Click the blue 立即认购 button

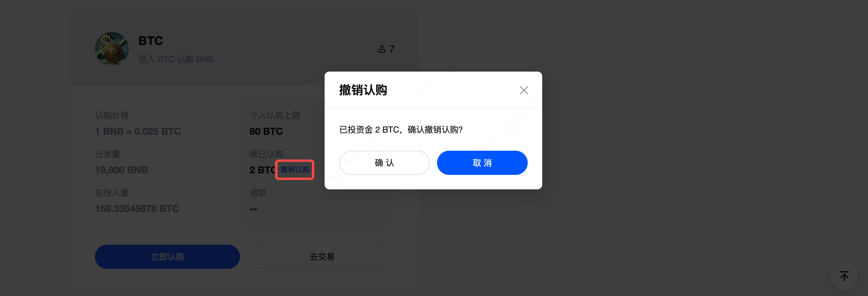coord(167,257)
